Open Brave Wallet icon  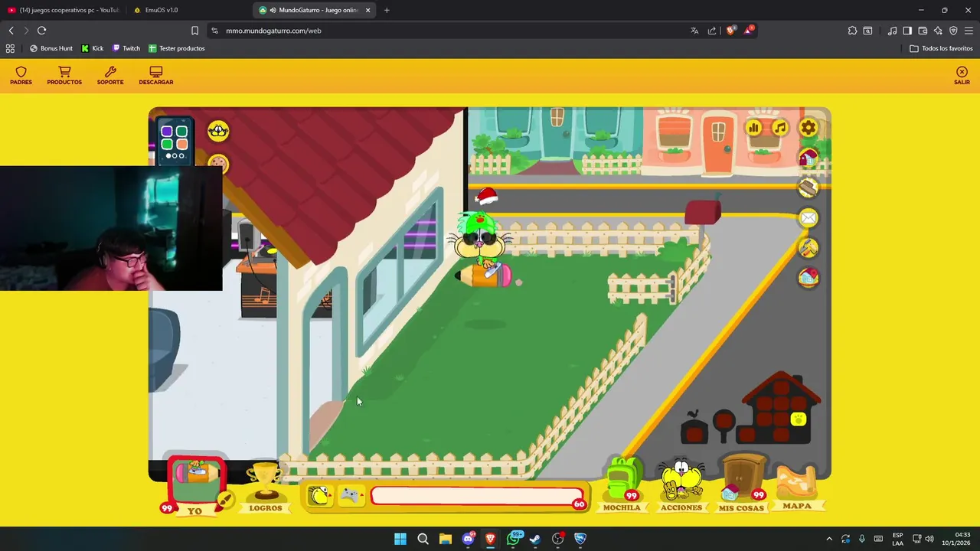pos(923,31)
